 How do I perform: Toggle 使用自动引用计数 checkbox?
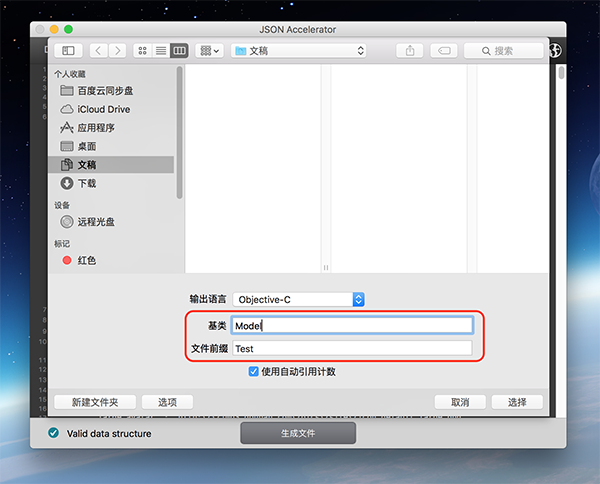[x=253, y=372]
